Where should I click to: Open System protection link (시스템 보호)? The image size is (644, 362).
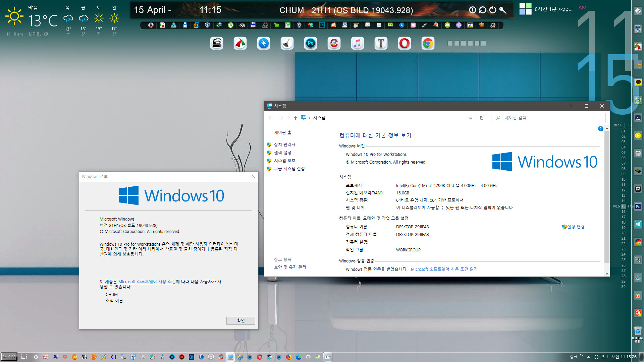click(284, 161)
